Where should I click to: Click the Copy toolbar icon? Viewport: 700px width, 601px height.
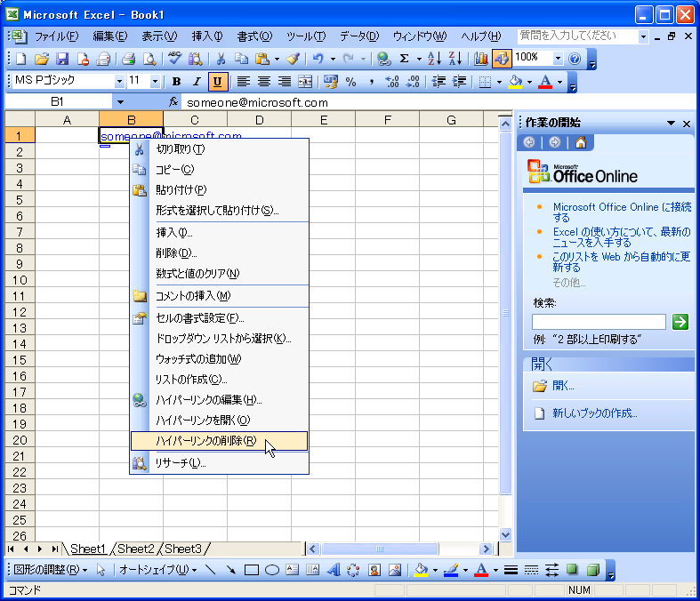242,59
